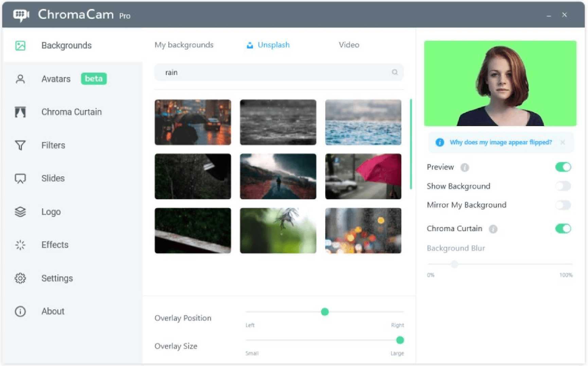The image size is (588, 366).
Task: Open the About page
Action: tap(53, 311)
